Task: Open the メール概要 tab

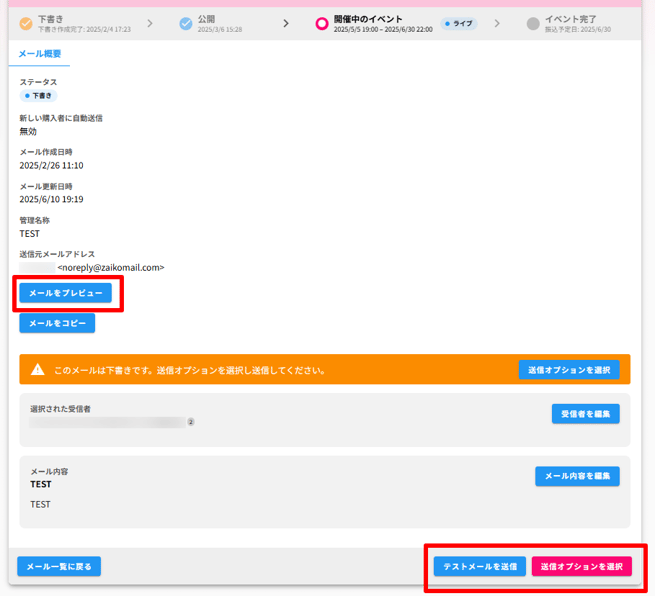Action: pyautogui.click(x=39, y=53)
